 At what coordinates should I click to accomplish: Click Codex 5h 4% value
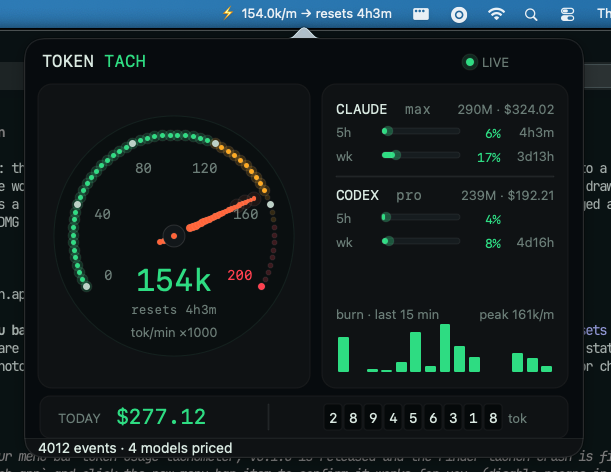point(493,219)
